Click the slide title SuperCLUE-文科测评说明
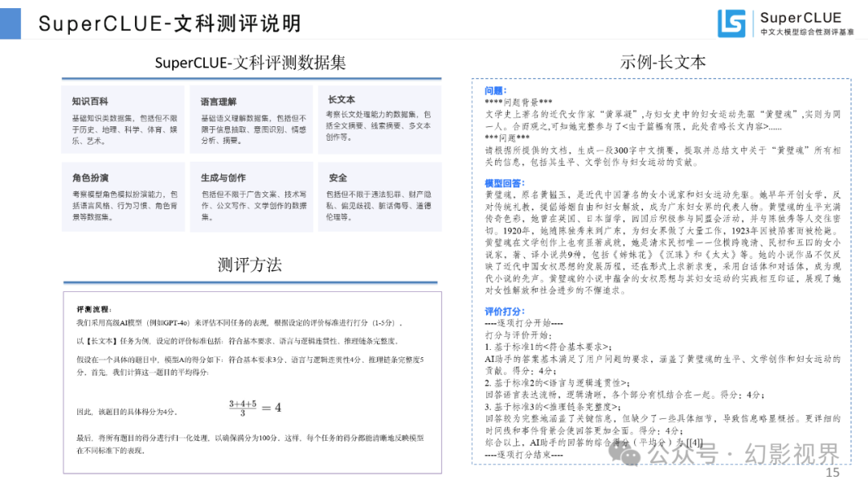This screenshot has width=868, height=489. pos(170,24)
